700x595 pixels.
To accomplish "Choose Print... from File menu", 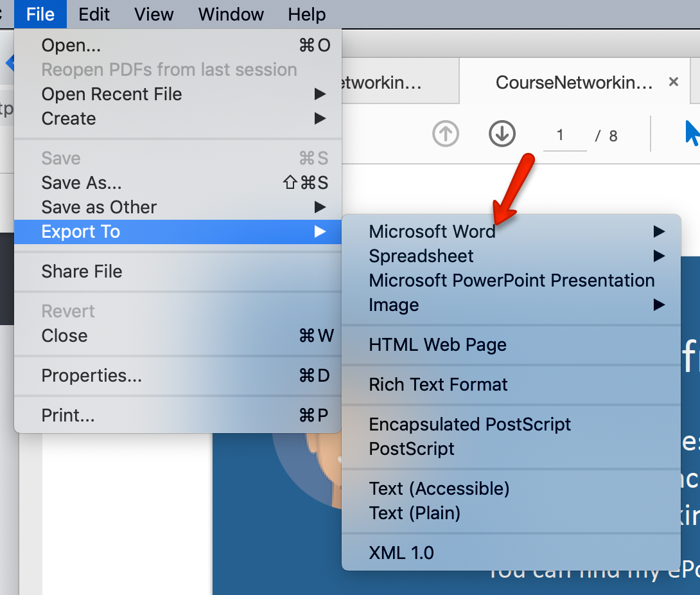I will (x=178, y=416).
